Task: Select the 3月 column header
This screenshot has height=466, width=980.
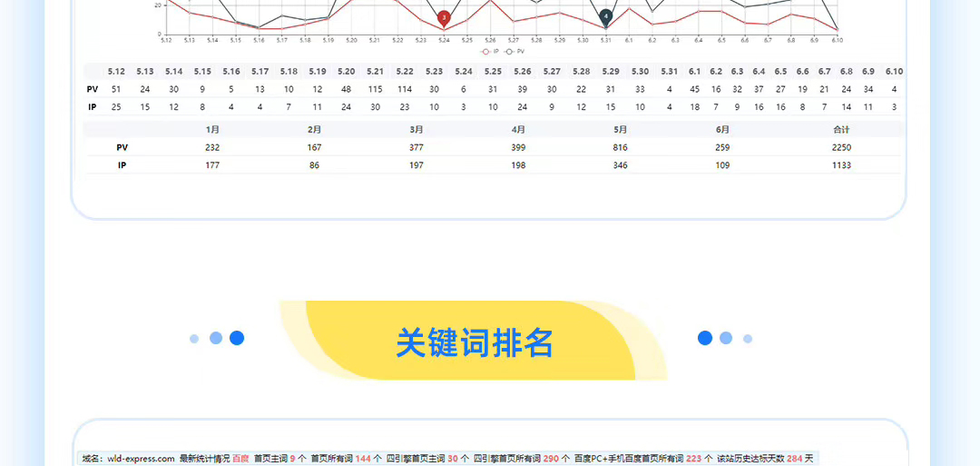Action: 416,130
